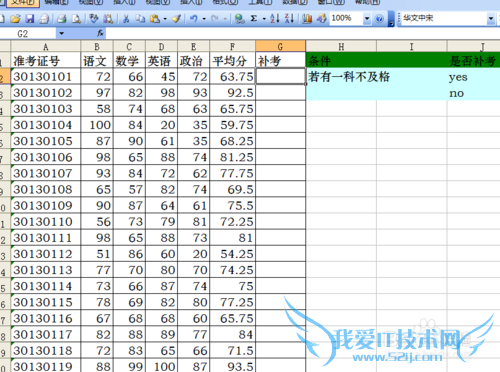Viewport: 500px width, 372px height.
Task: Click the 条件 green header cell
Action: [x=341, y=60]
